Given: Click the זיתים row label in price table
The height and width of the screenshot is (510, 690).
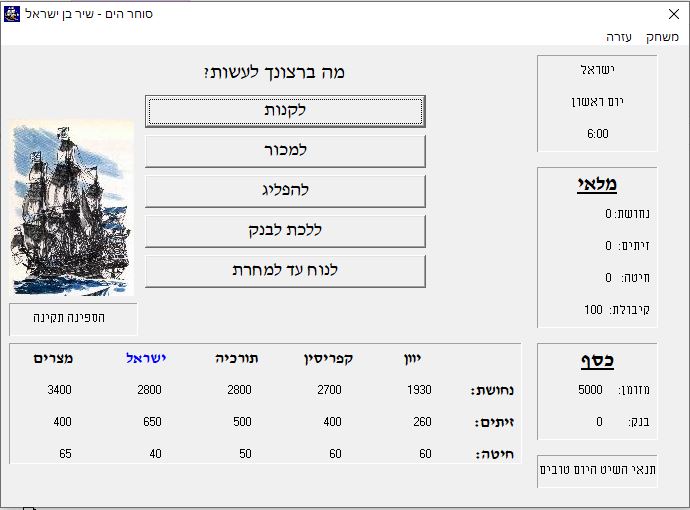Looking at the screenshot, I should (x=494, y=423).
